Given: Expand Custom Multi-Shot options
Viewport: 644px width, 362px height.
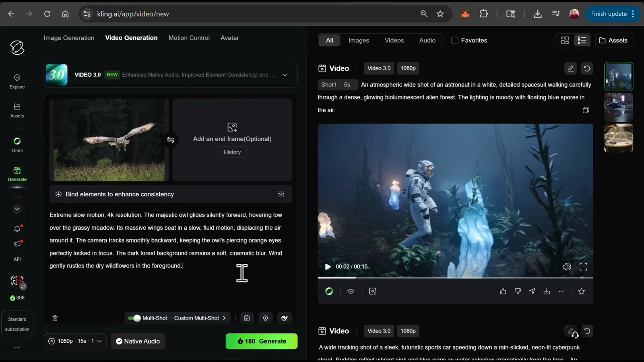Looking at the screenshot, I should click(x=200, y=318).
